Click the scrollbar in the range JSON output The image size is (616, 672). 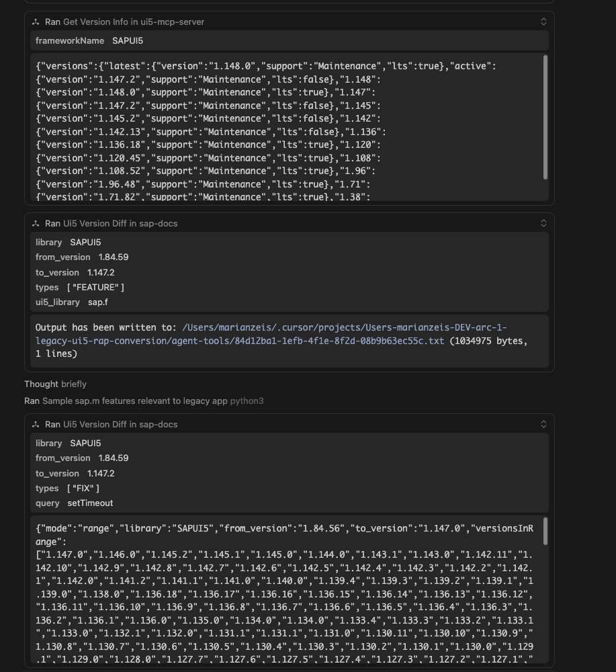click(545, 532)
